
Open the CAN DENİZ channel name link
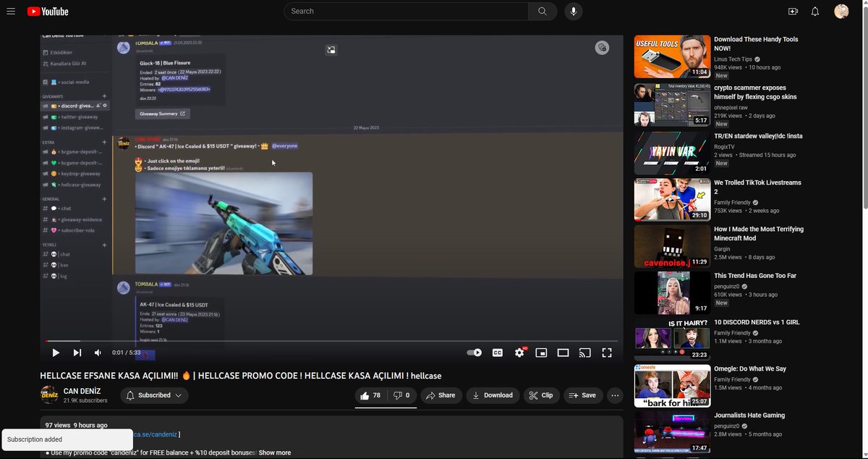point(82,391)
